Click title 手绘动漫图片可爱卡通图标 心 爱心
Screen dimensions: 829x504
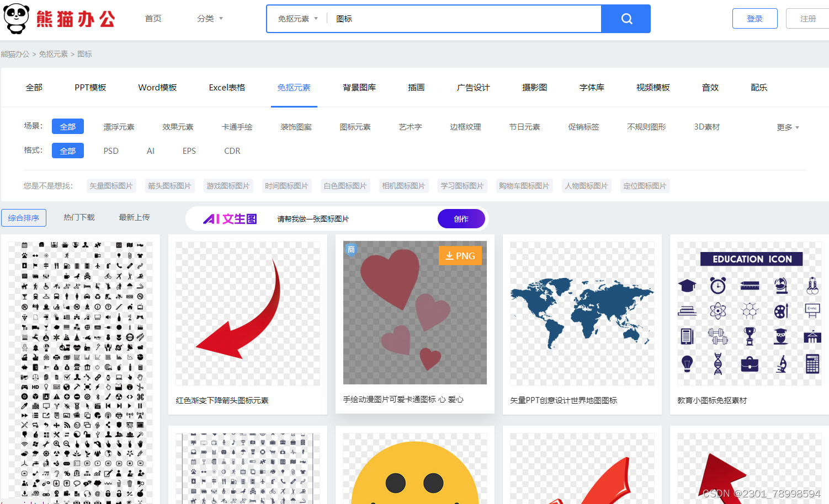tap(403, 399)
